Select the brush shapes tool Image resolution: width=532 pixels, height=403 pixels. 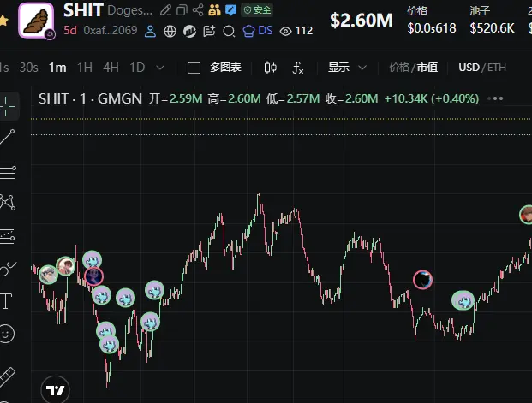[8, 270]
